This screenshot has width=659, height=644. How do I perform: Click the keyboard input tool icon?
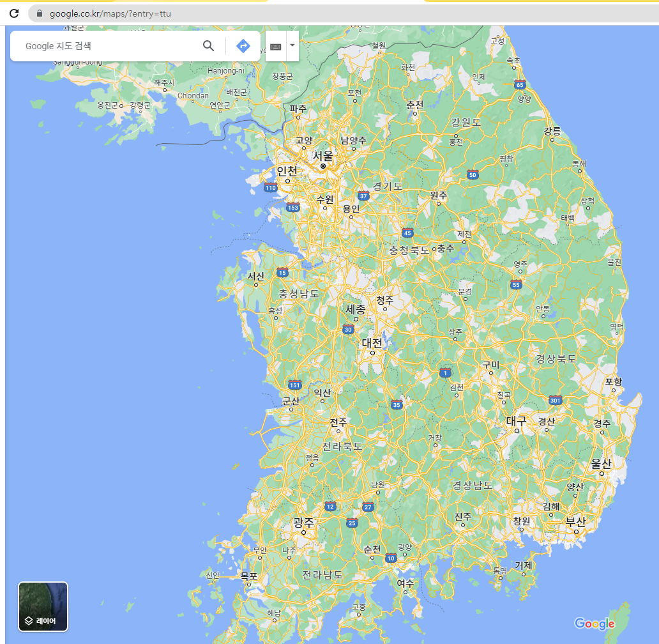(276, 46)
